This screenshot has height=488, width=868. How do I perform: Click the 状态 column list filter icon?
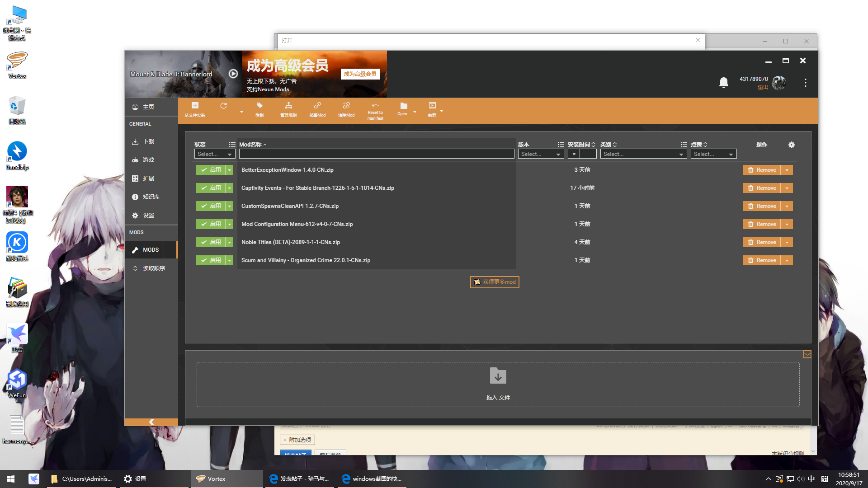232,145
